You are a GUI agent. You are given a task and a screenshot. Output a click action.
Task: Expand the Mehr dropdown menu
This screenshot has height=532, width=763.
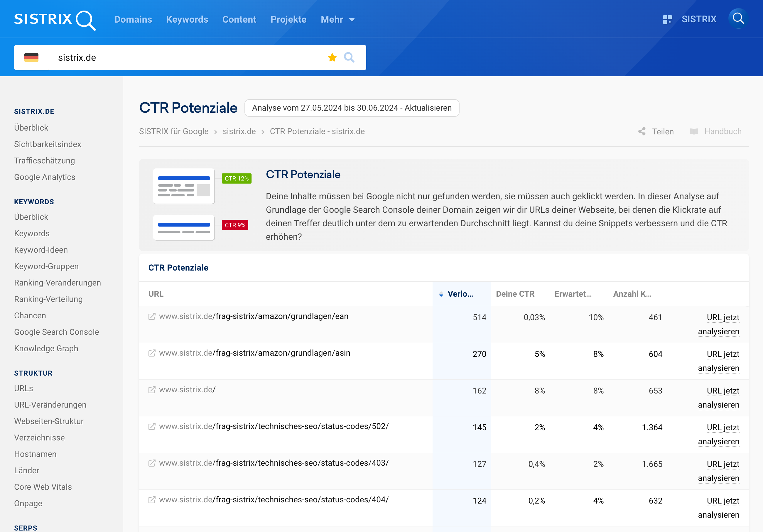338,20
